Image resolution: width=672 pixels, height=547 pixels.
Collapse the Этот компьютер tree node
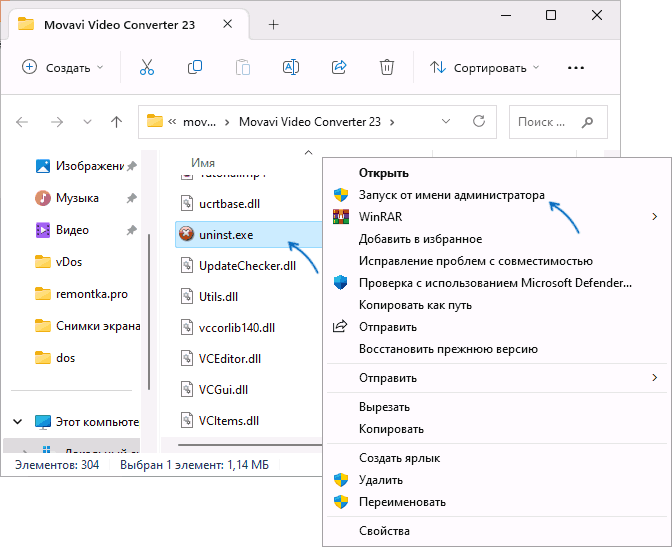18,421
